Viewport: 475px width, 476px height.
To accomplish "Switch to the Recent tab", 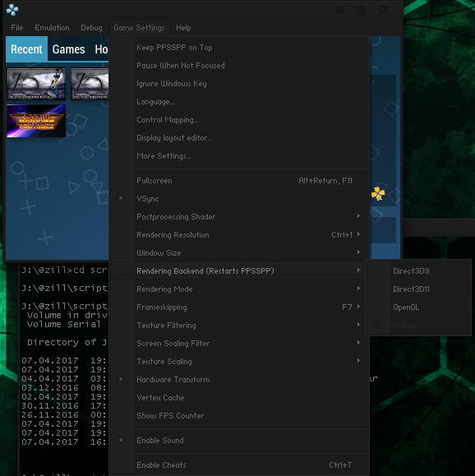I will pos(27,49).
